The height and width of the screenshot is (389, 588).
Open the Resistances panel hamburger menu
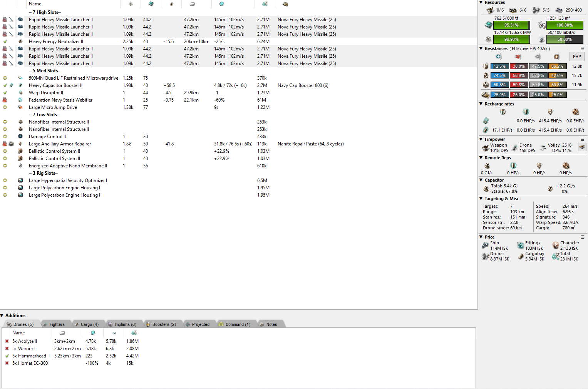(582, 48)
